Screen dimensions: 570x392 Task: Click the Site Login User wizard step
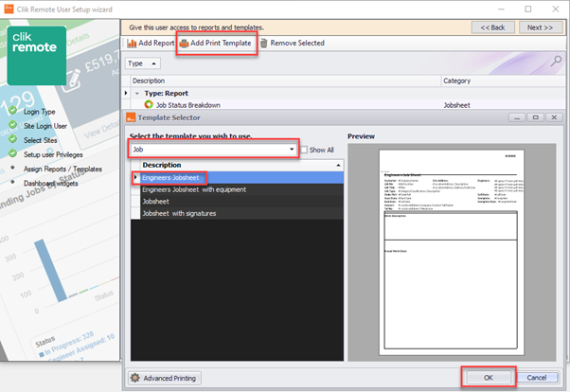pos(45,126)
